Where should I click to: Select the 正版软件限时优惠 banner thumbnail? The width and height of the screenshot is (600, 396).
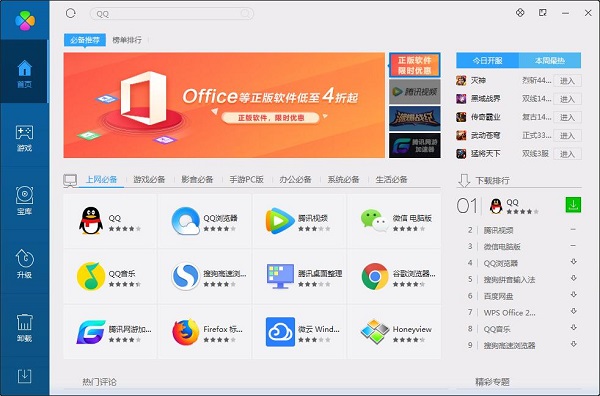click(x=415, y=65)
